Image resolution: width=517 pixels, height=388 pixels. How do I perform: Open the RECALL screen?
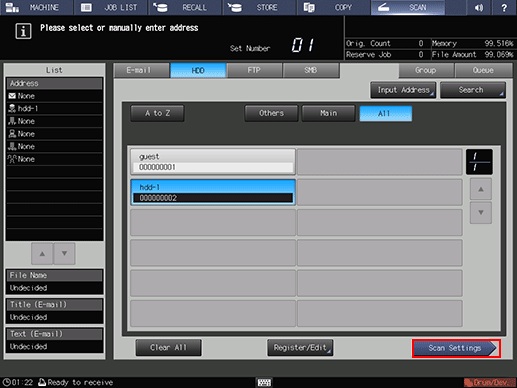tap(185, 7)
